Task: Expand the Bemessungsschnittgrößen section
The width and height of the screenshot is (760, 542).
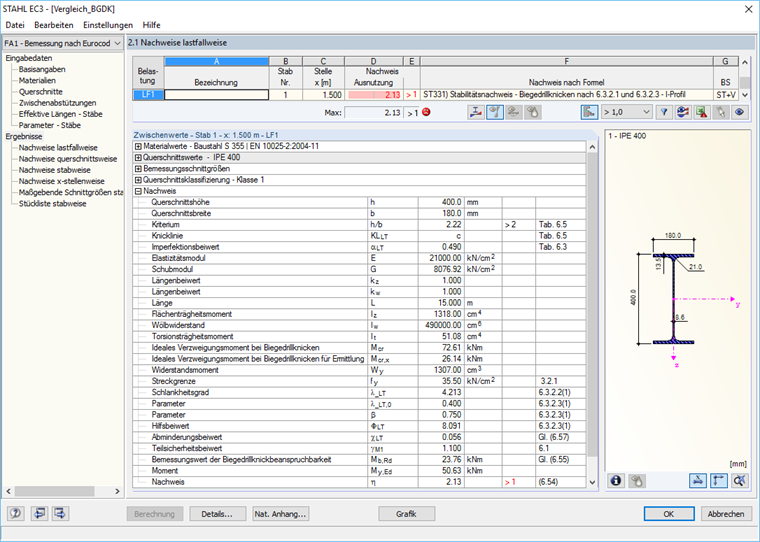Action: [x=138, y=169]
